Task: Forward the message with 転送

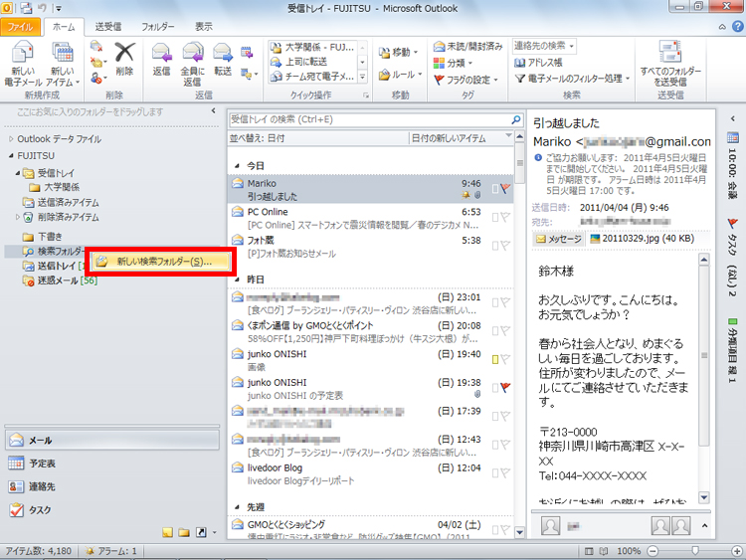Action: coord(223,60)
